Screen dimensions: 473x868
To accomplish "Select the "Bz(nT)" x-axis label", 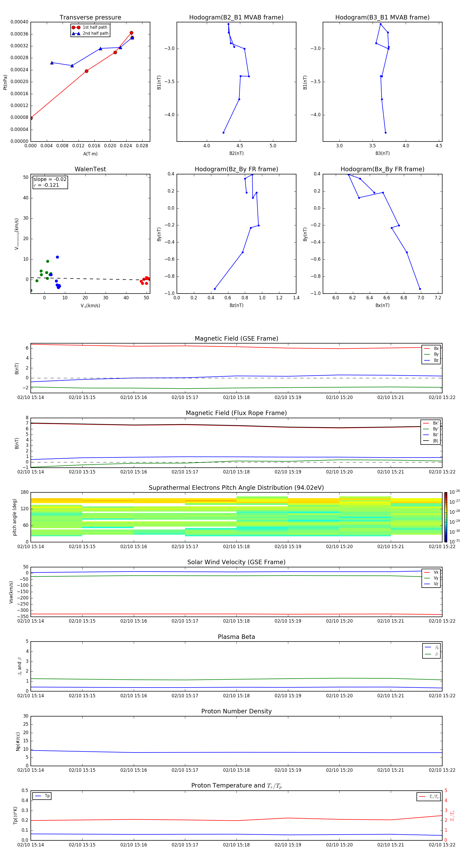I will [x=236, y=305].
